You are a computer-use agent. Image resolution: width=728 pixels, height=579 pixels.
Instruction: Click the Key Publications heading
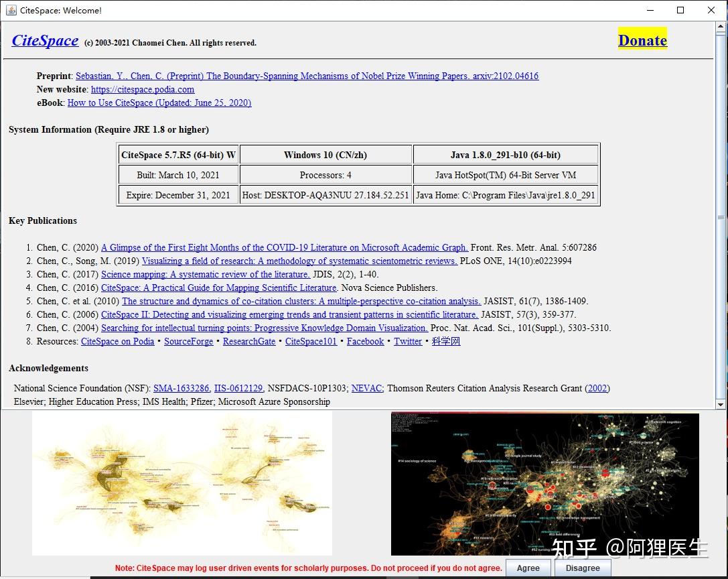click(x=43, y=220)
